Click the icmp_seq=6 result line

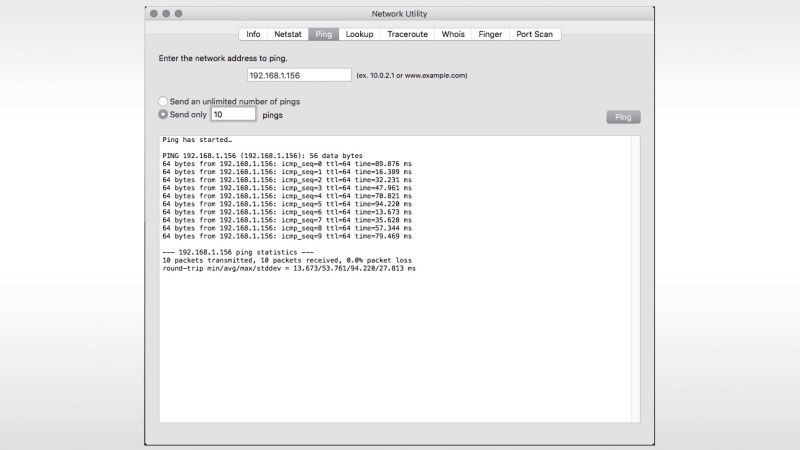[x=287, y=212]
